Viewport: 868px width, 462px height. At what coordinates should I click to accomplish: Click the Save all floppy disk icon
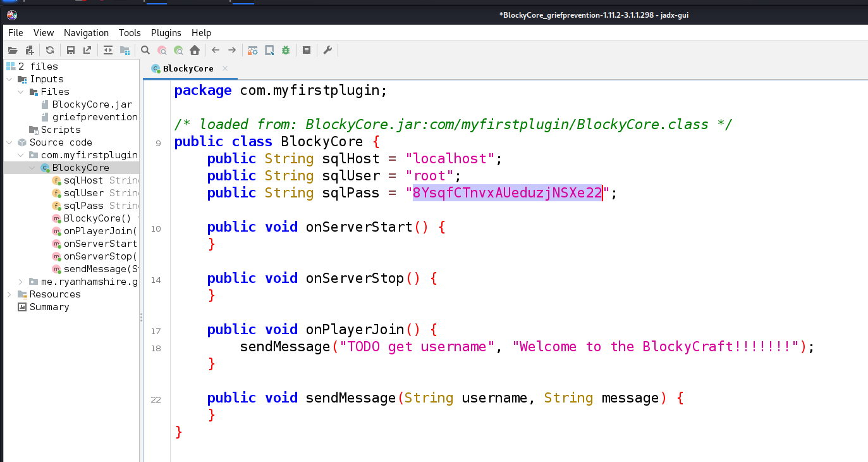click(x=71, y=50)
